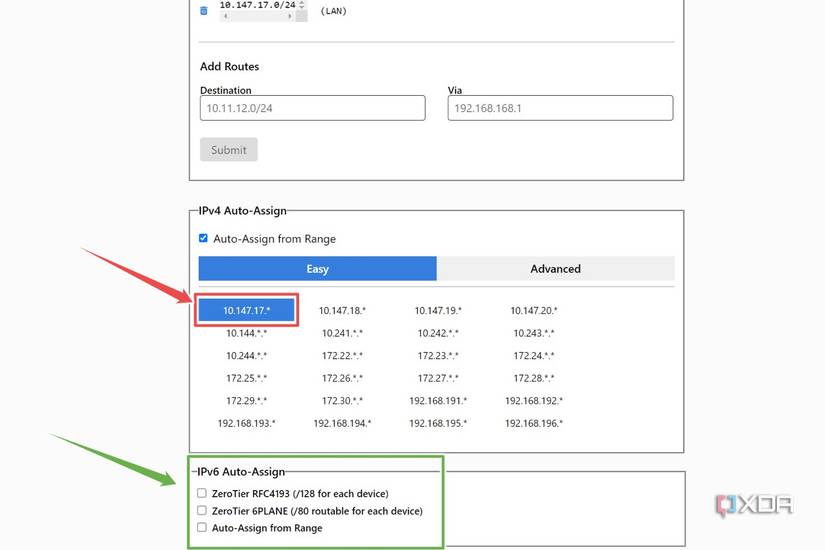Toggle Auto-Assign from Range under IPv4
The width and height of the screenshot is (825, 550).
[x=204, y=239]
